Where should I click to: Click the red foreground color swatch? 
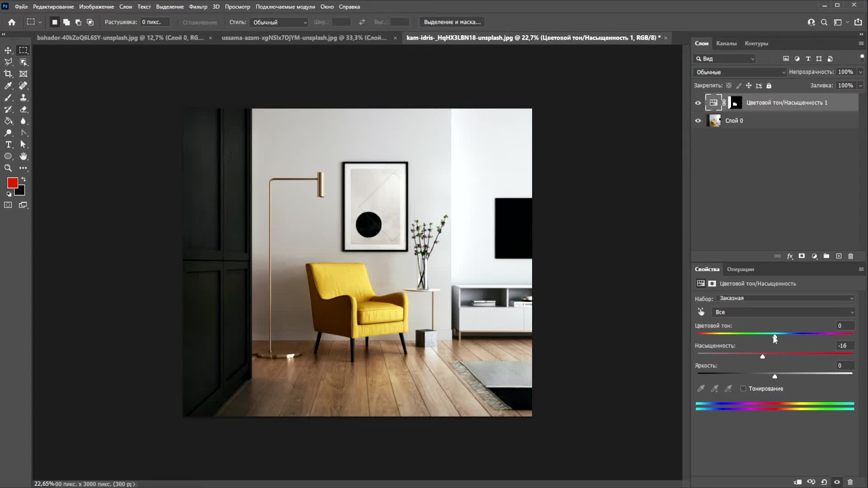tap(12, 183)
